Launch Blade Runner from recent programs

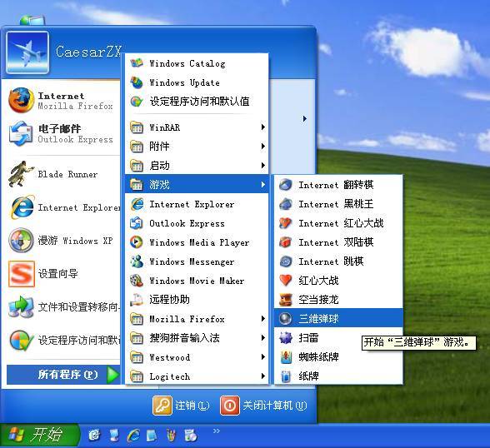[62, 174]
